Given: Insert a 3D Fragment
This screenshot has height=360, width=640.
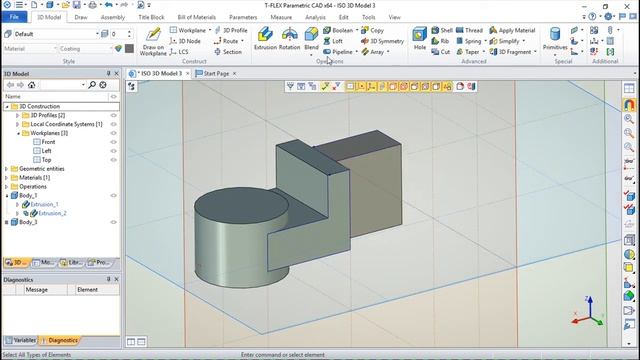Looking at the screenshot, I should point(510,52).
